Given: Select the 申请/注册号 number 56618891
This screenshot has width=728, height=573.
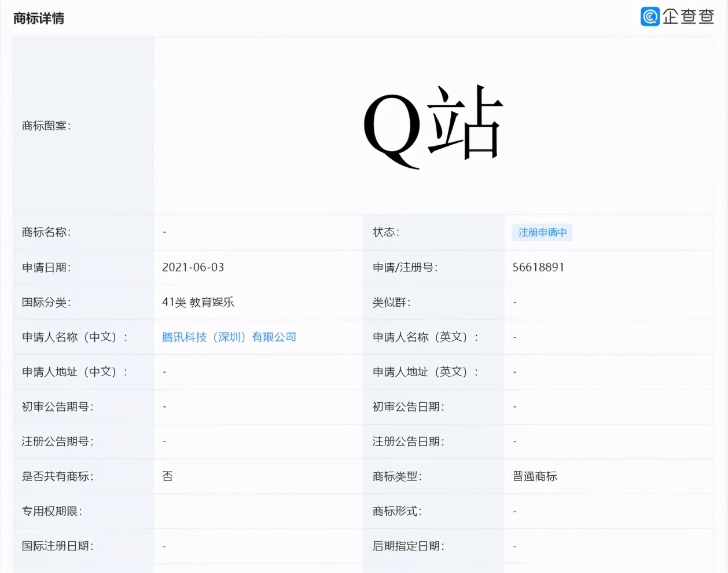Looking at the screenshot, I should coord(538,267).
